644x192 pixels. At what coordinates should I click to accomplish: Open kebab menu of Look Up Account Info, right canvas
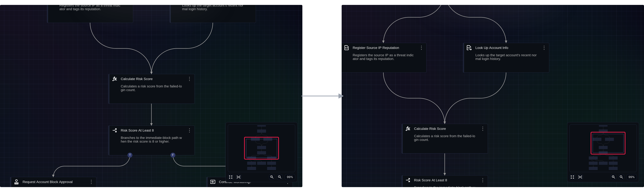point(544,48)
